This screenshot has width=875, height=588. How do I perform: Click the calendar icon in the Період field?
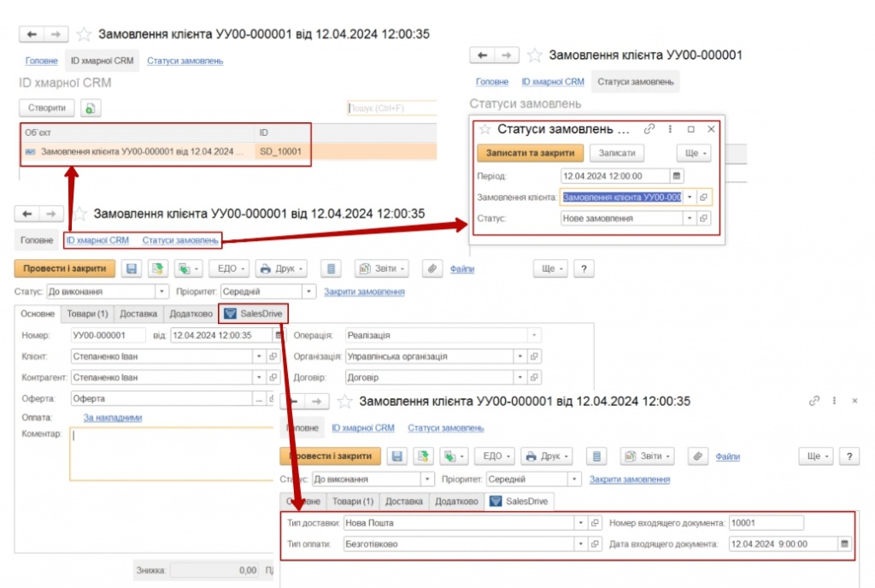point(677,176)
